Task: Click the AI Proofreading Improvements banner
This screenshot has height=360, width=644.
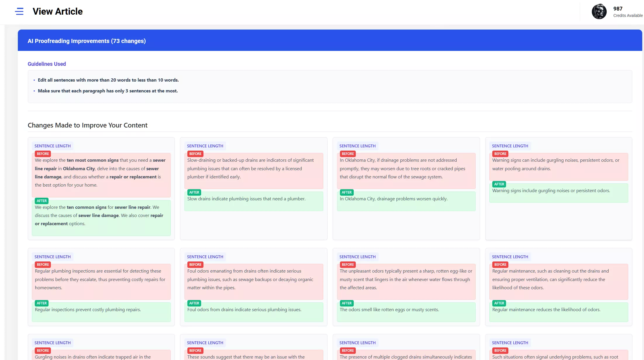Action: point(87,41)
